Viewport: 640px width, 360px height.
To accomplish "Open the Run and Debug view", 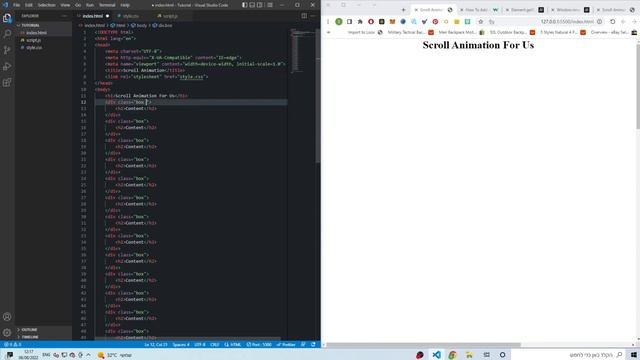I will (x=7, y=66).
